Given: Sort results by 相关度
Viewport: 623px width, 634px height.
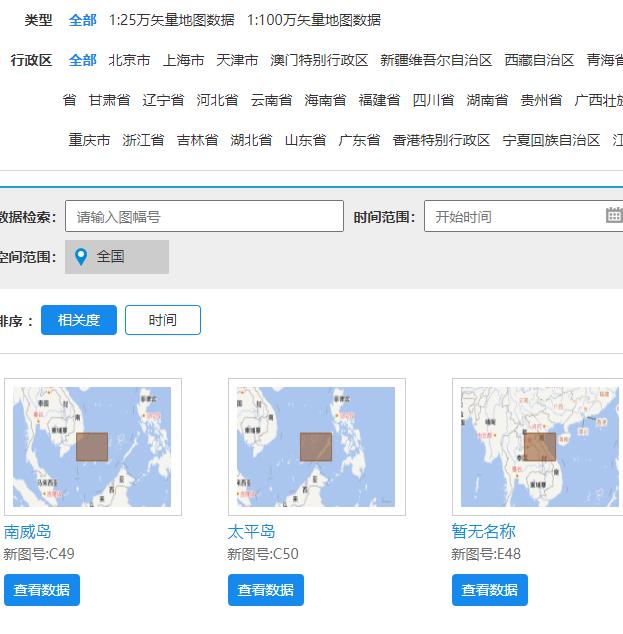Looking at the screenshot, I should [x=79, y=320].
